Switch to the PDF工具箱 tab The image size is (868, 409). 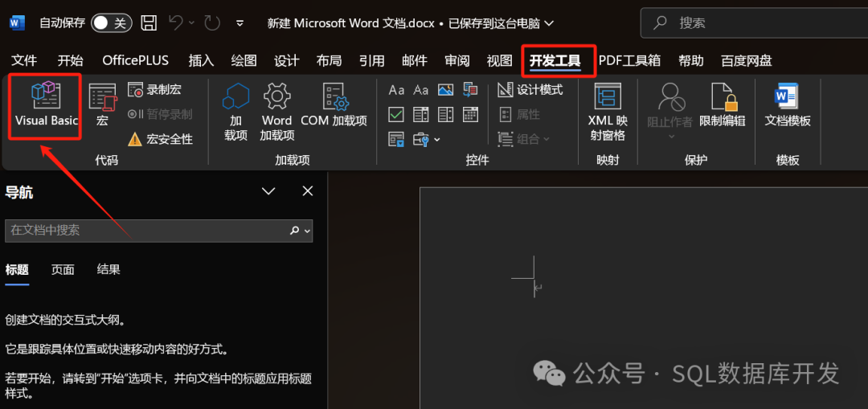tap(629, 60)
